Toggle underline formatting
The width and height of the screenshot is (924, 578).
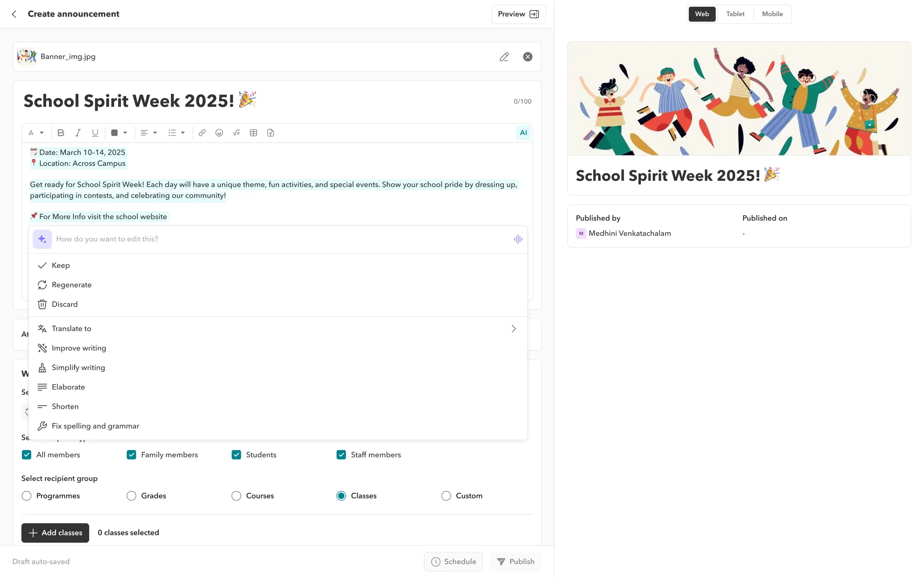95,133
